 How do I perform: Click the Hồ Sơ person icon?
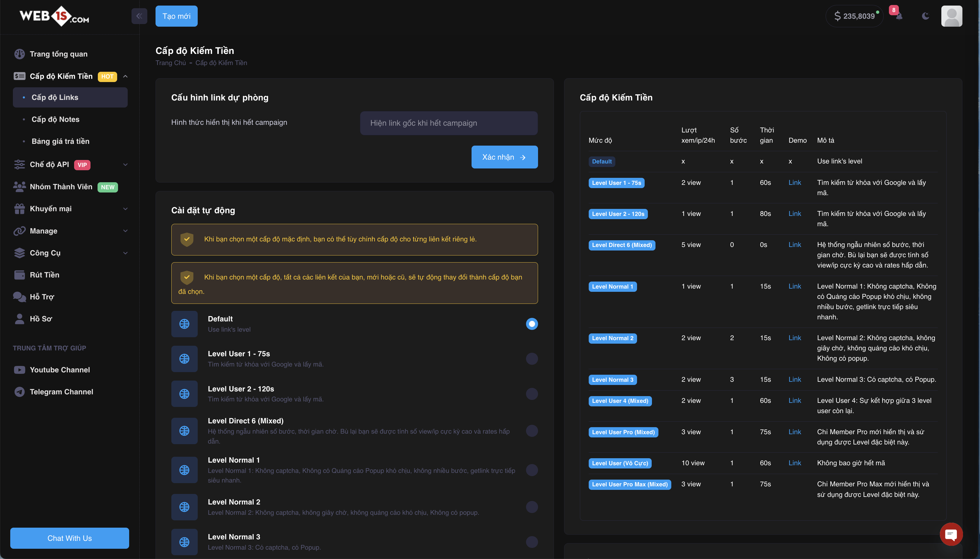click(x=20, y=319)
